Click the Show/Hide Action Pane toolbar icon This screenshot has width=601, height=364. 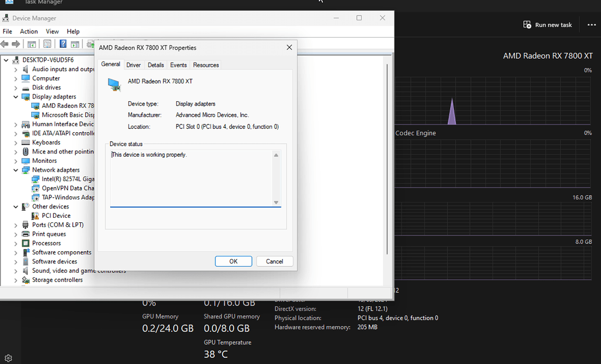click(x=75, y=44)
